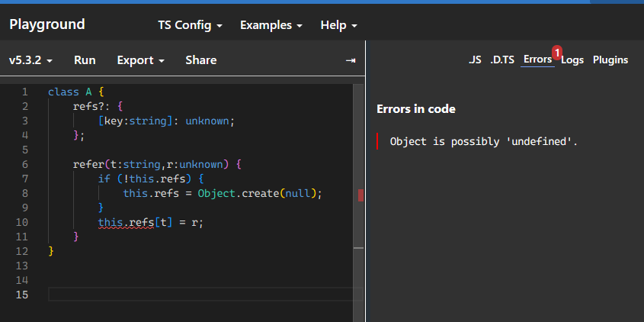Image resolution: width=644 pixels, height=322 pixels.
Task: Open the TS Config dropdown menu
Action: [190, 25]
